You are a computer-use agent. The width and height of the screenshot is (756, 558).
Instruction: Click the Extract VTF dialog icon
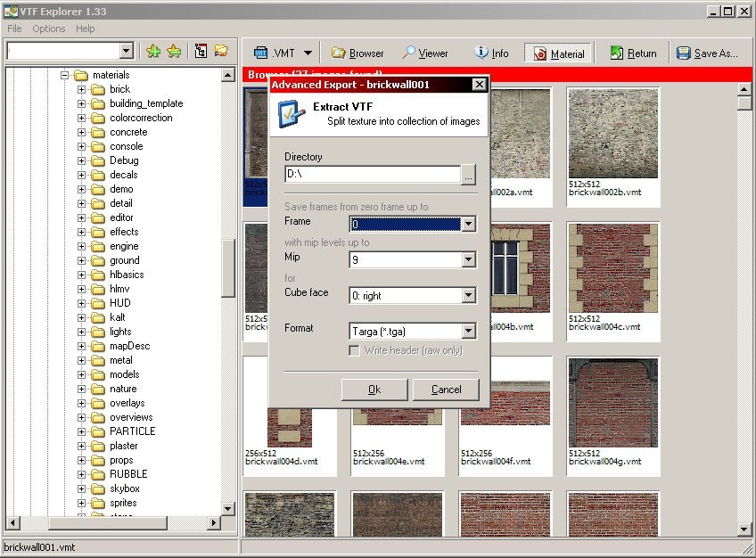click(x=292, y=114)
